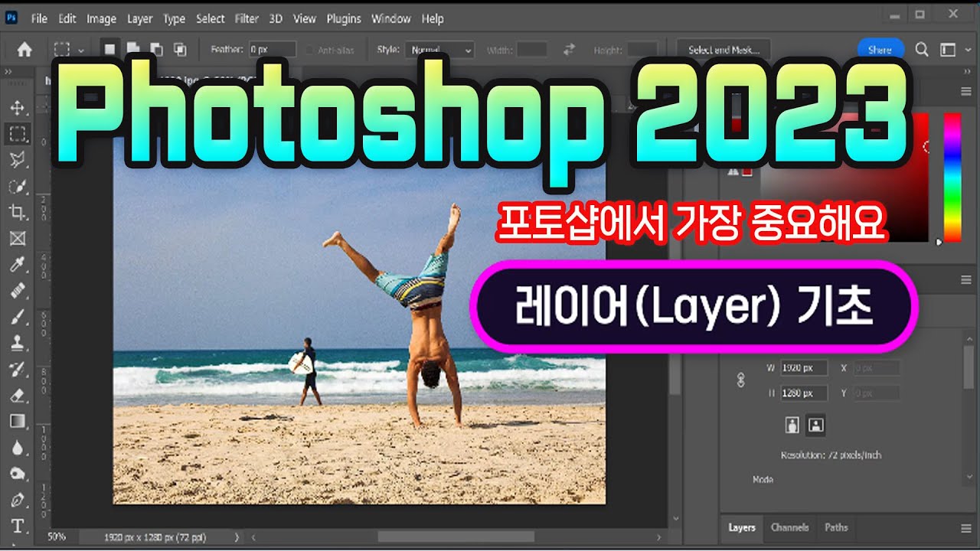This screenshot has height=551, width=980.
Task: Open the Layers panel menu
Action: pos(965,528)
